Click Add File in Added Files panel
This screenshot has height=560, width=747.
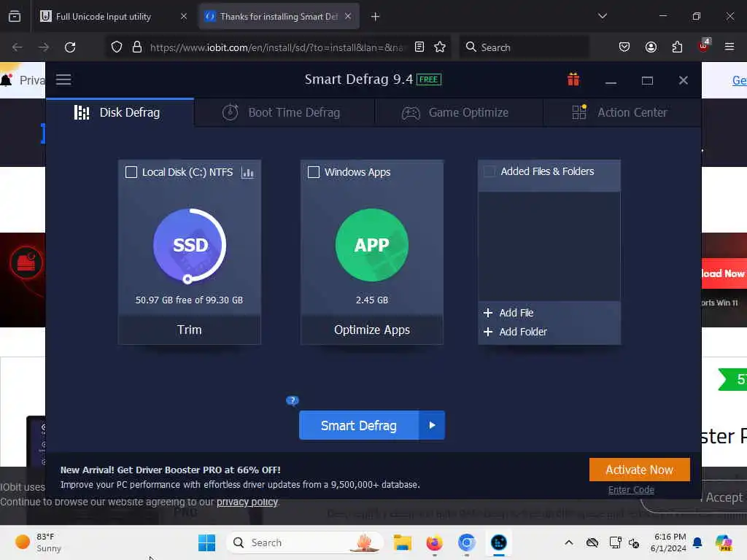click(x=508, y=313)
